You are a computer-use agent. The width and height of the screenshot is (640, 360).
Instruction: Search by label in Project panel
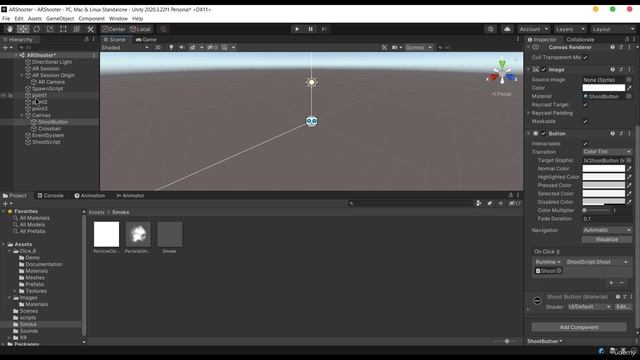pyautogui.click(x=490, y=203)
